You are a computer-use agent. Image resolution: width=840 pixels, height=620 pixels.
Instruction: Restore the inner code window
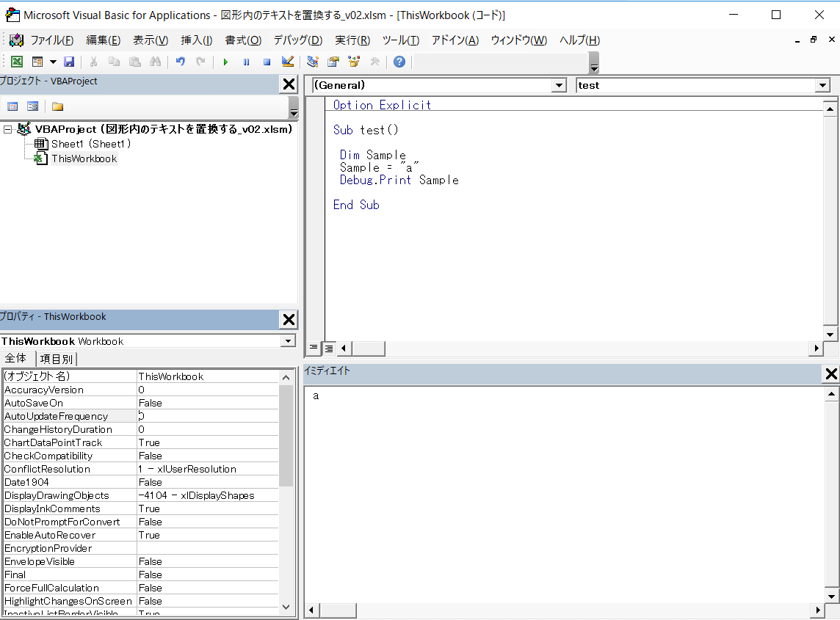pyautogui.click(x=814, y=40)
